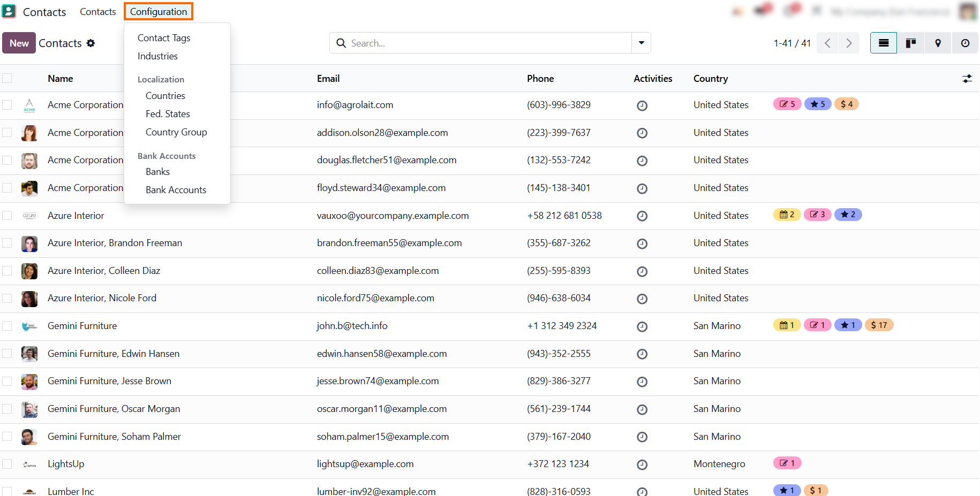Open the Lumber Inc contact row
This screenshot has width=980, height=496.
[x=71, y=491]
